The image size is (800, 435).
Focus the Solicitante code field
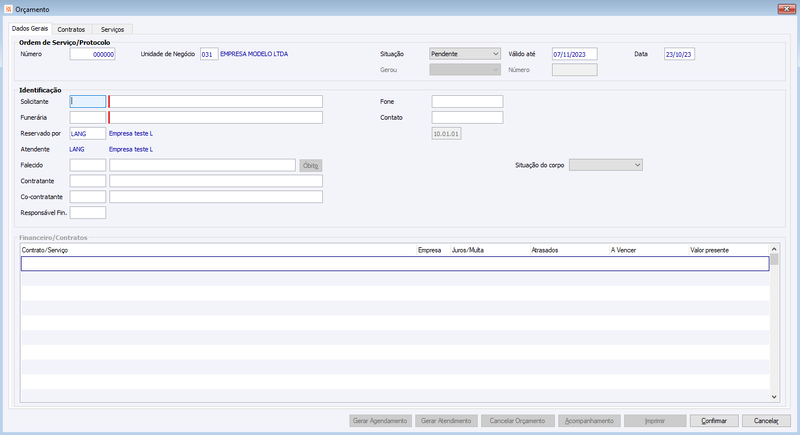88,101
